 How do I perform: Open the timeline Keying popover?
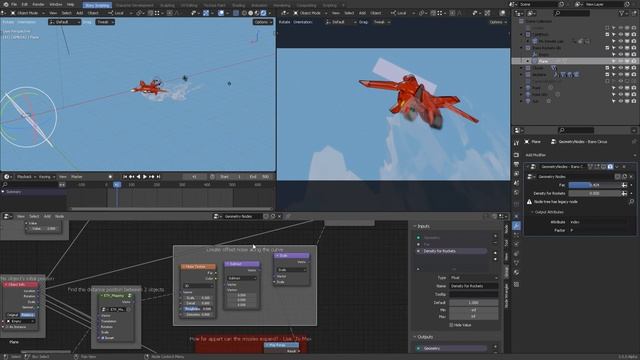click(x=46, y=177)
